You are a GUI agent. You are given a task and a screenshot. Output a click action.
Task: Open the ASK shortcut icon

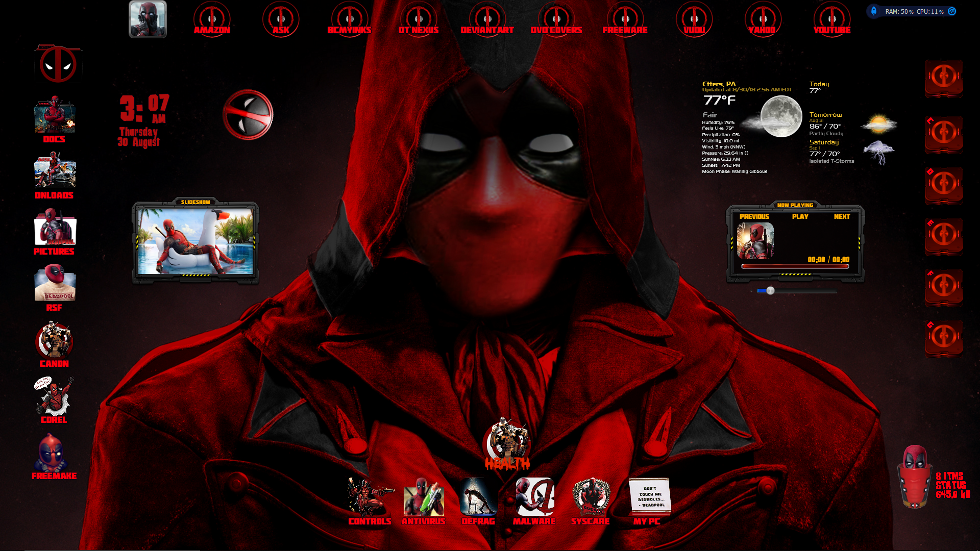[x=281, y=19]
